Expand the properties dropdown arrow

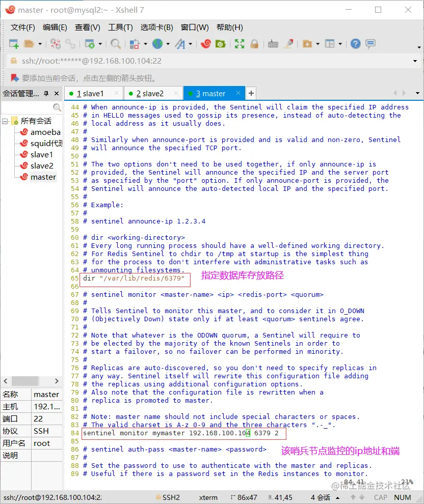100,44
